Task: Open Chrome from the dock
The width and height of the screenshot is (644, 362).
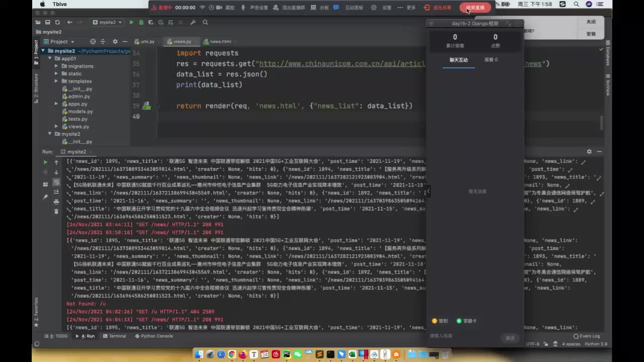Action: tap(232, 354)
